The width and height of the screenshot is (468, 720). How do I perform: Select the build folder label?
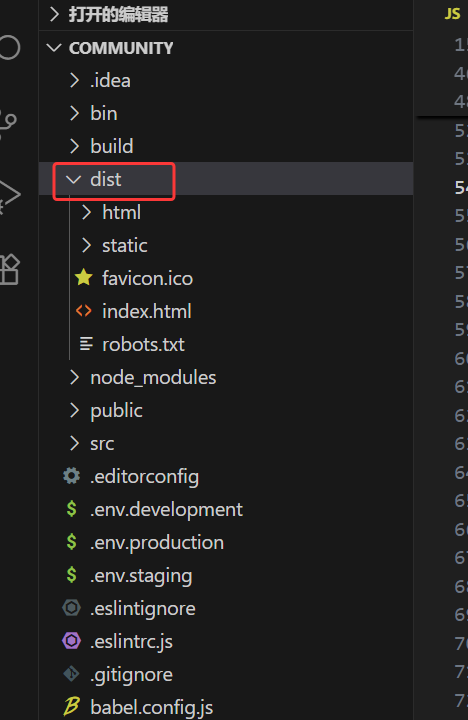click(112, 146)
